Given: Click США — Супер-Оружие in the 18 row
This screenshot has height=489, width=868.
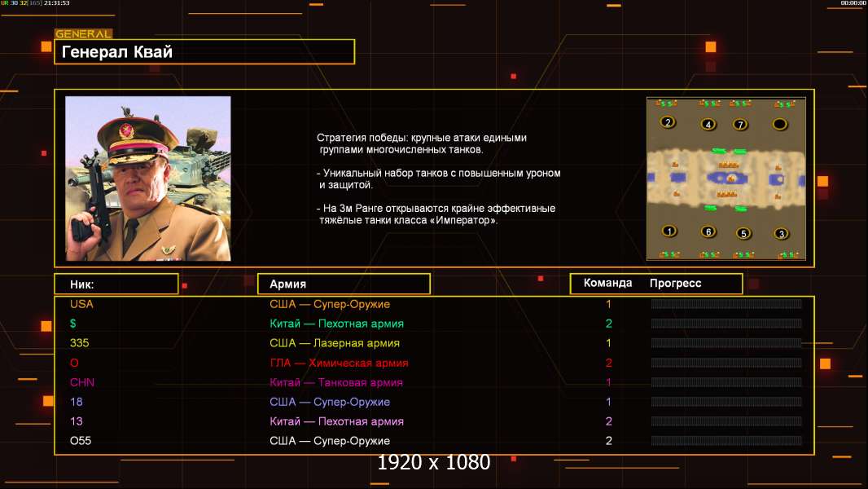Looking at the screenshot, I should coord(330,402).
